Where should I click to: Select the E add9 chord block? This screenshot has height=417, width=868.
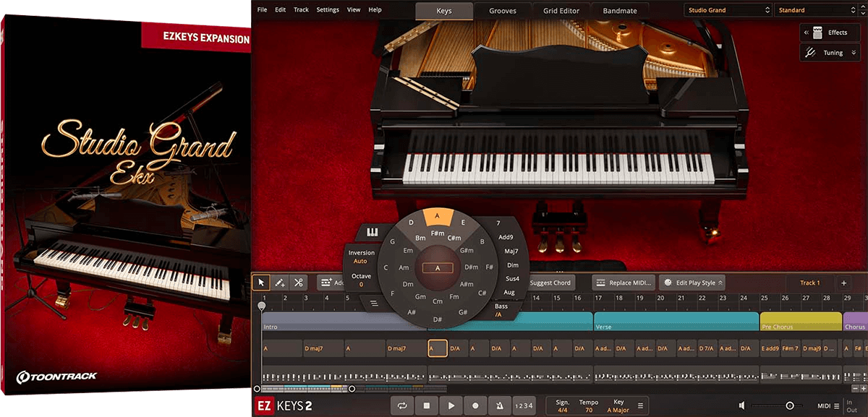pos(769,349)
